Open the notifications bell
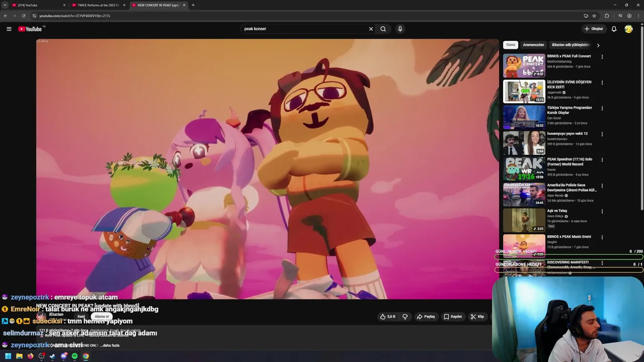This screenshot has height=362, width=644. point(614,29)
